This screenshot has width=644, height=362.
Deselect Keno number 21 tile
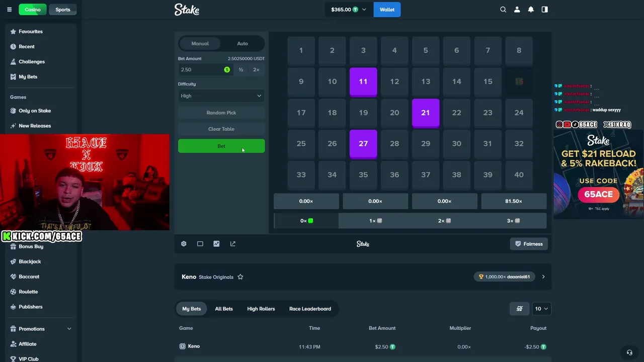pos(426,113)
